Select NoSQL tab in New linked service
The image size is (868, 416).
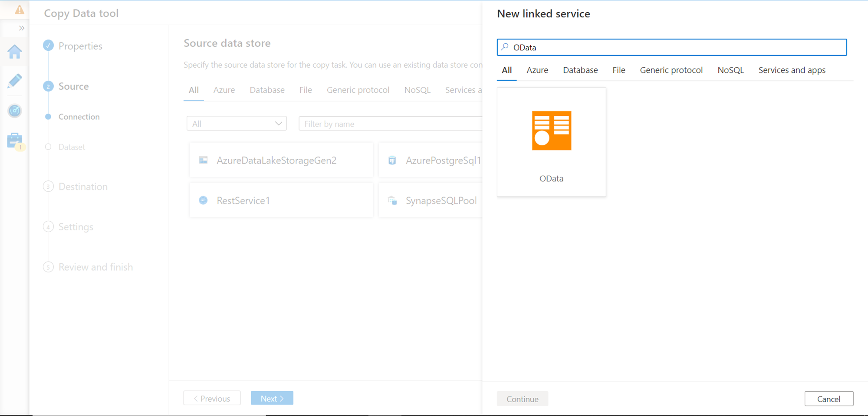pos(730,70)
